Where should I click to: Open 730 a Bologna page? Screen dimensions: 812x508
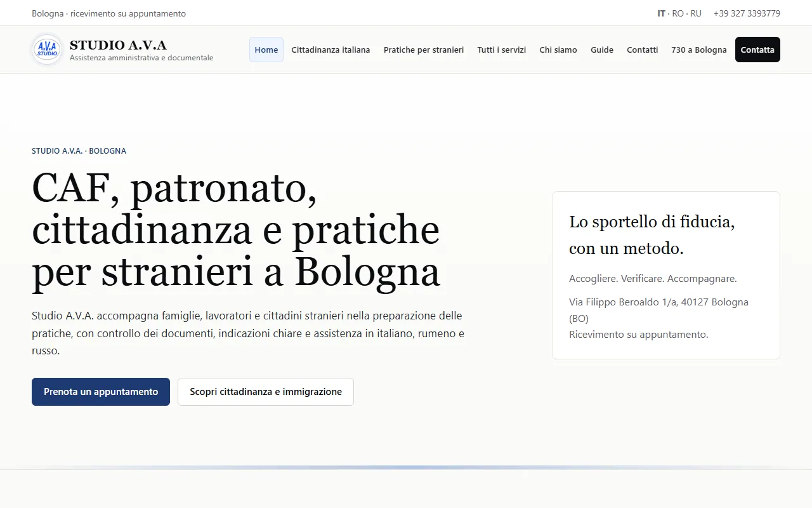[699, 50]
